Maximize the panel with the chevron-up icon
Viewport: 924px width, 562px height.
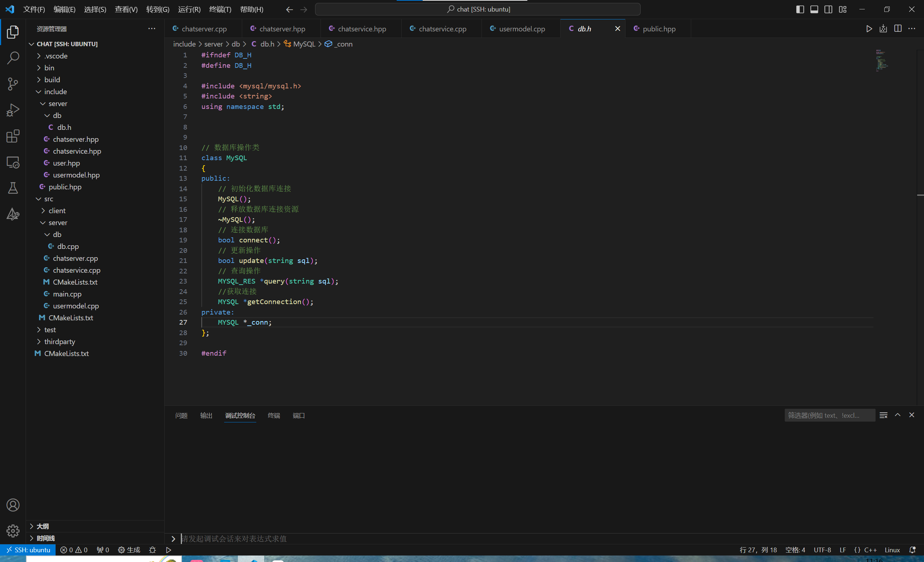point(897,415)
